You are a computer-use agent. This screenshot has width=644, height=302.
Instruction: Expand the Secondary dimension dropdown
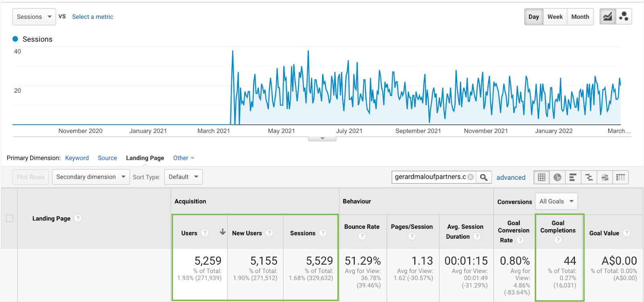[91, 177]
